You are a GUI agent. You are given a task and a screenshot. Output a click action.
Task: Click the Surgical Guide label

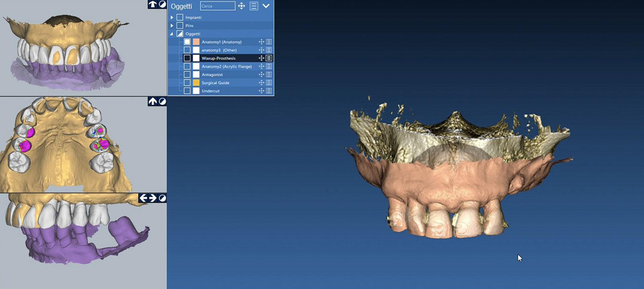point(216,83)
